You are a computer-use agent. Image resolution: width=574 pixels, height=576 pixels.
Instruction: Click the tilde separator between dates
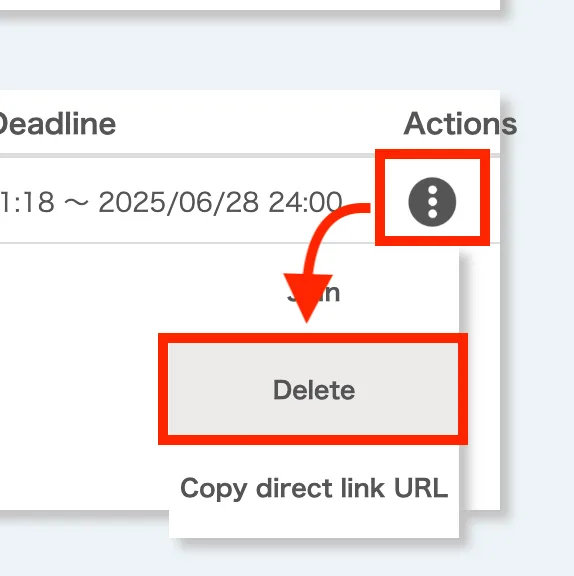tap(76, 203)
